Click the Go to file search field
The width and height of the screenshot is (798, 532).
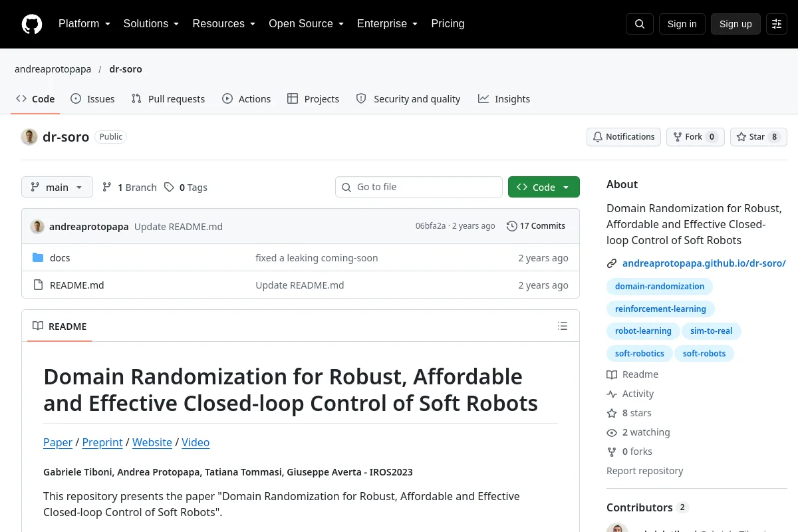[x=419, y=188]
